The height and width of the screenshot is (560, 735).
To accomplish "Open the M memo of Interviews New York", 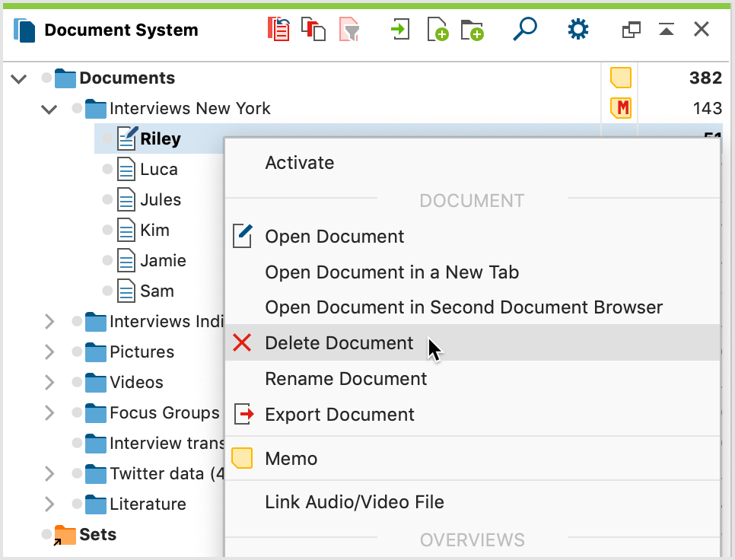I will click(x=620, y=108).
